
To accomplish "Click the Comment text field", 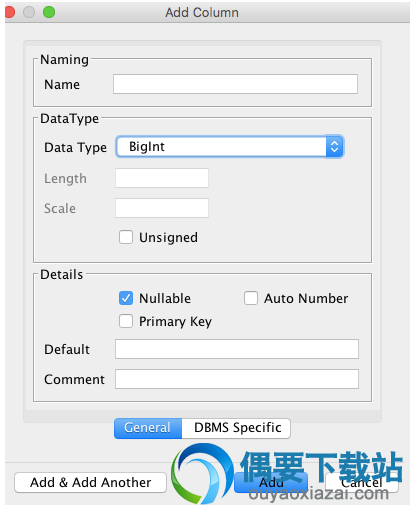I will [237, 379].
